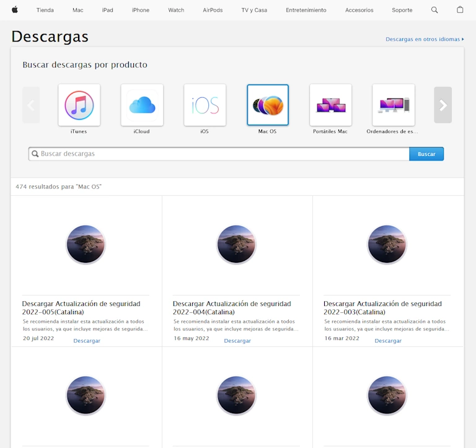Select the Ordenadores de escritorio product icon
Viewport: 476px width, 448px height.
(x=394, y=105)
